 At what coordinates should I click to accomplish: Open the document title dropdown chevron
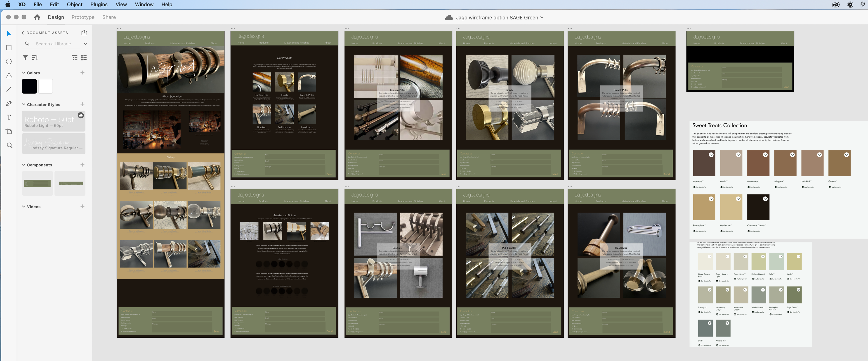542,17
